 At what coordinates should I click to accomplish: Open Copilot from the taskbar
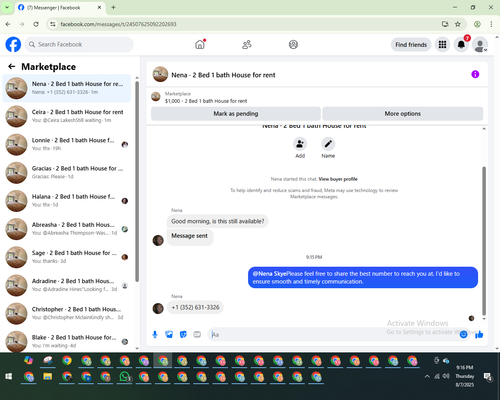click(x=29, y=360)
